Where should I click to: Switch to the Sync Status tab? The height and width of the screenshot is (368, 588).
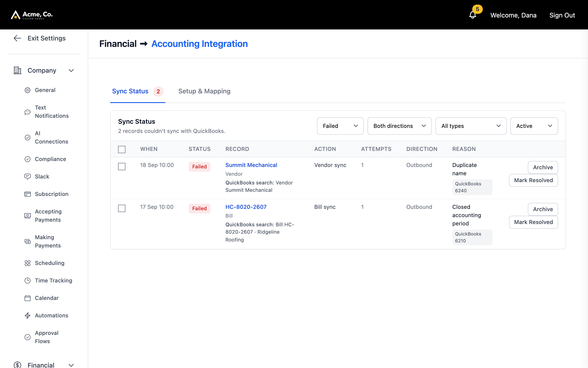tap(138, 91)
